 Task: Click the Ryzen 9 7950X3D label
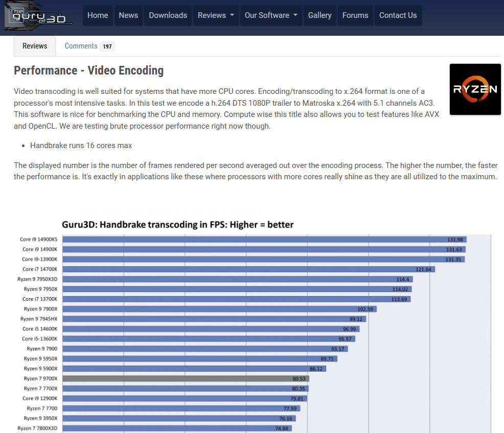37,279
